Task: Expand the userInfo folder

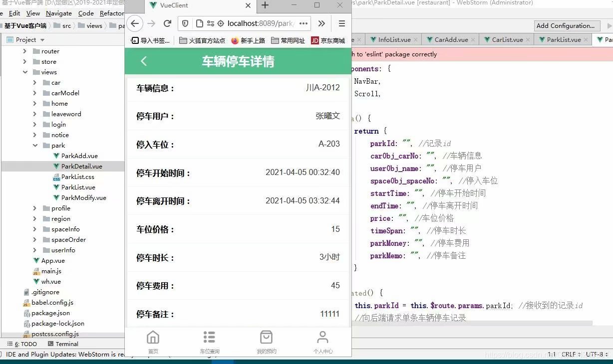Action: point(35,250)
